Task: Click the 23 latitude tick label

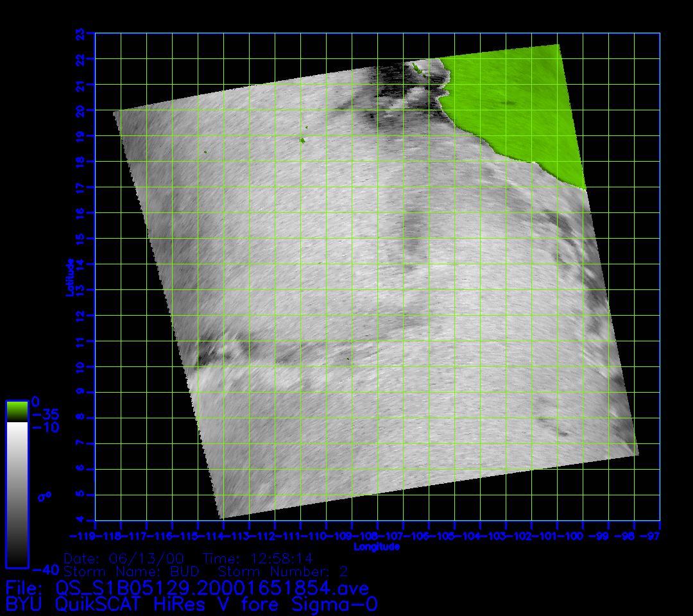Action: click(80, 33)
